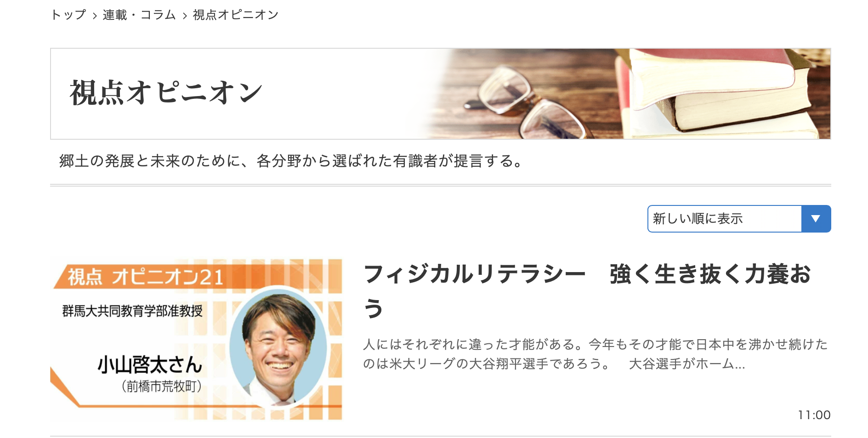Click the chevron after トップ breadcrumb
868x438 pixels.
pyautogui.click(x=95, y=16)
